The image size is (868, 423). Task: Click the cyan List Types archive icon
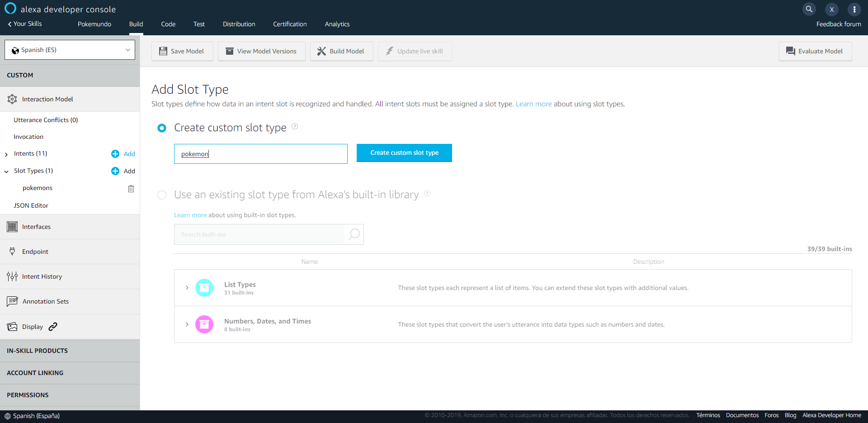coord(204,288)
